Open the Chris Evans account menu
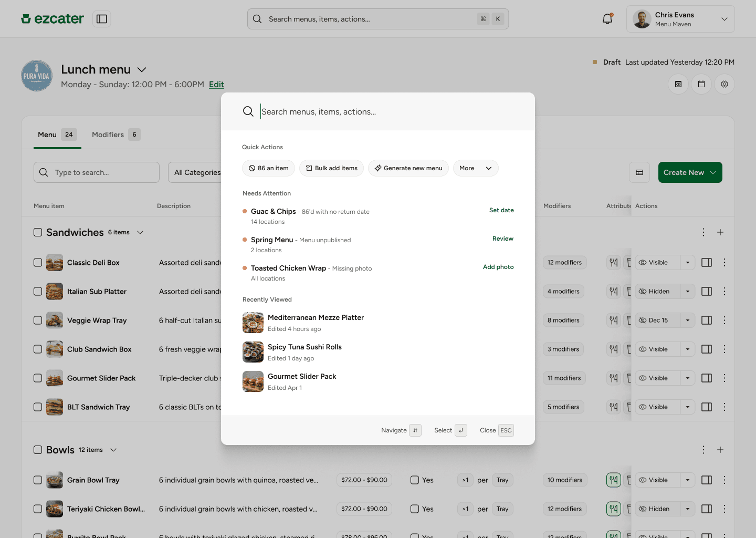This screenshot has width=756, height=538. pos(680,18)
